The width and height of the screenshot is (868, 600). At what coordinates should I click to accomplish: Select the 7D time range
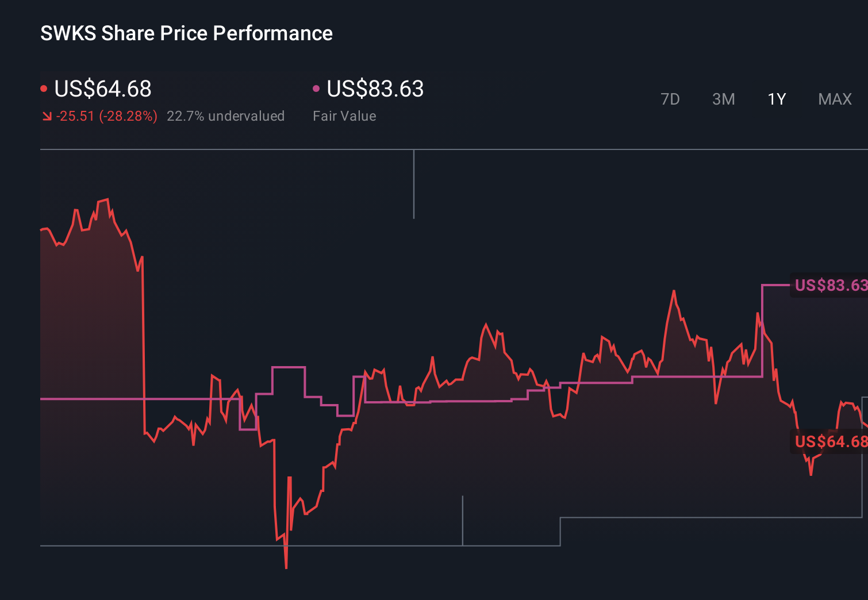tap(671, 99)
